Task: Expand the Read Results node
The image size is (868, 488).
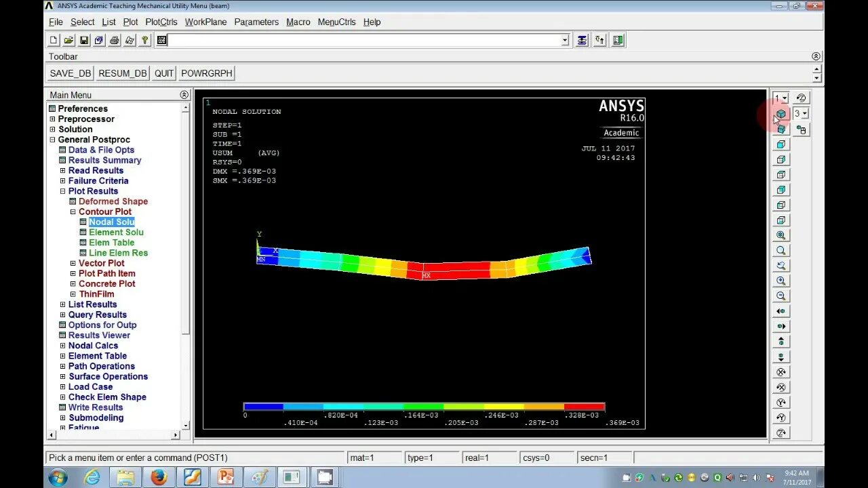Action: click(62, 171)
